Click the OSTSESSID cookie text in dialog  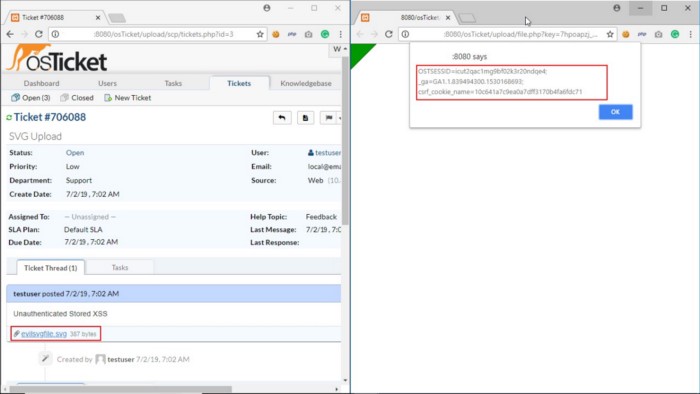tap(483, 71)
